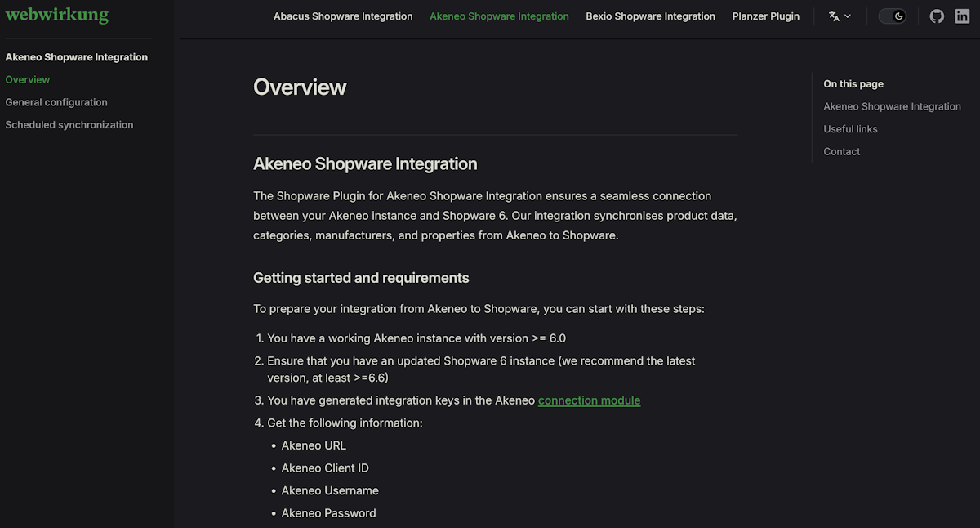980x528 pixels.
Task: Open Abacus Shopware Integration nav item
Action: click(x=343, y=16)
